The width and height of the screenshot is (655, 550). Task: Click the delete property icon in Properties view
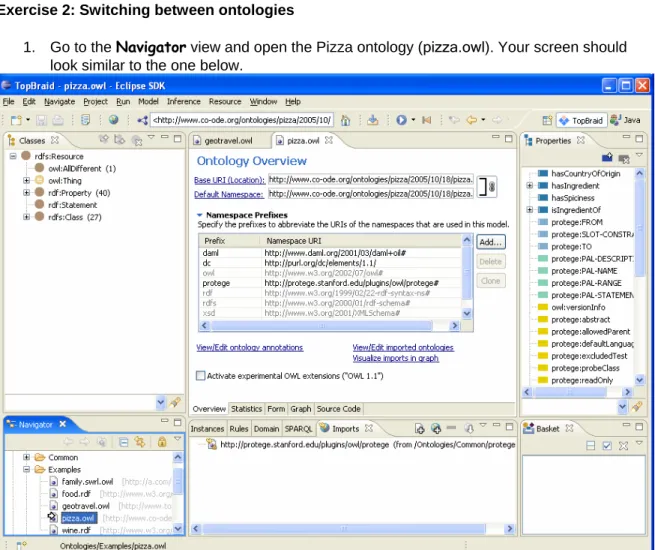pyautogui.click(x=624, y=159)
